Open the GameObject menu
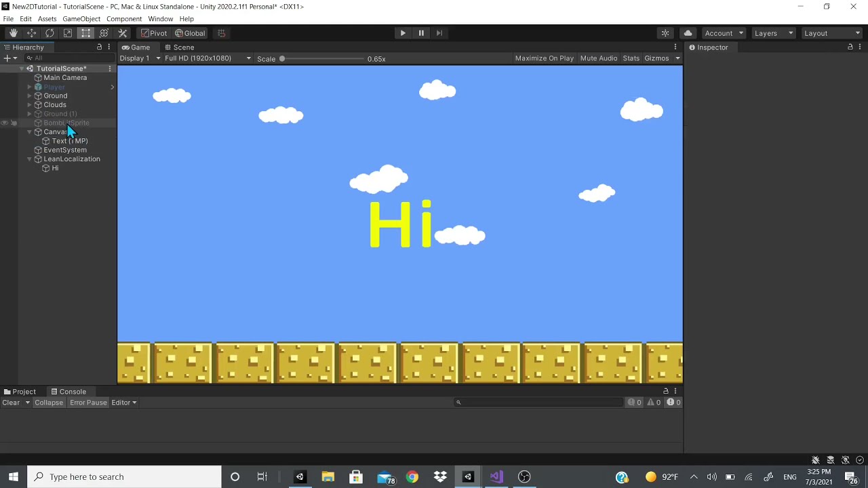Image resolution: width=868 pixels, height=488 pixels. [81, 19]
